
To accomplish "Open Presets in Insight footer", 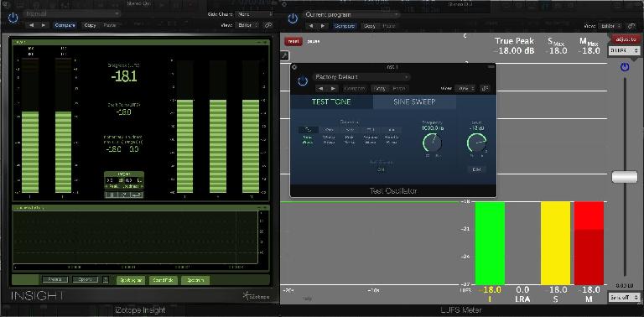I will point(55,279).
